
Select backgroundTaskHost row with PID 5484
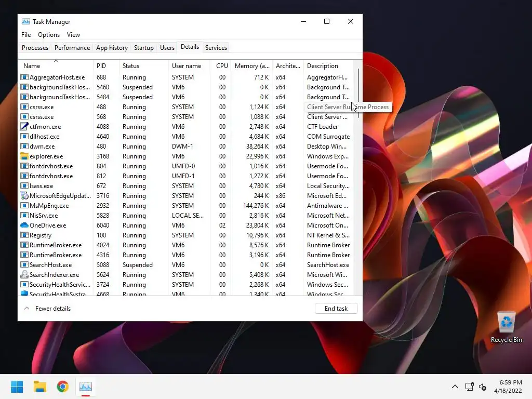[x=187, y=97]
